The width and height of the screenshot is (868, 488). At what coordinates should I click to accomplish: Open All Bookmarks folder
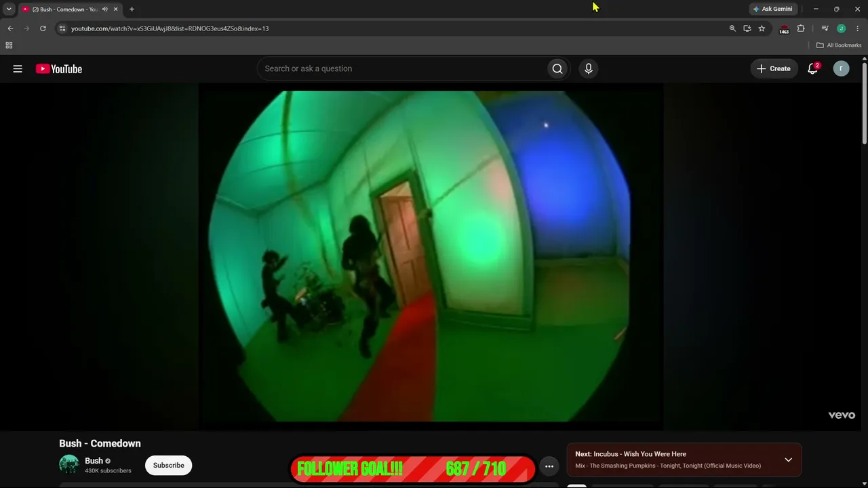(839, 45)
